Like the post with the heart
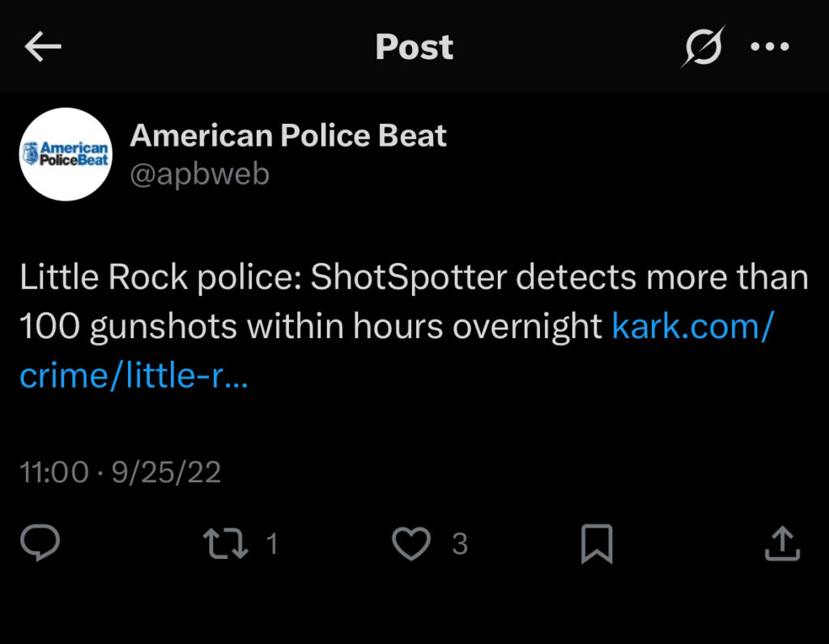Viewport: 829px width, 644px height. click(411, 544)
